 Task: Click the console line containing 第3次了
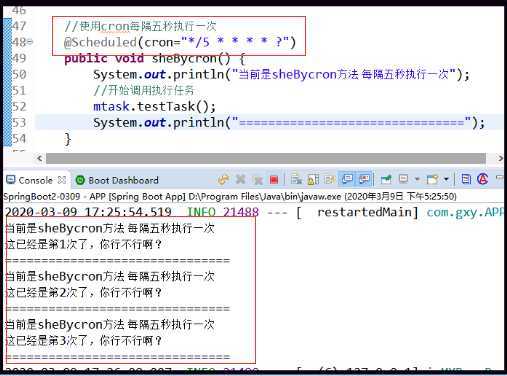pyautogui.click(x=84, y=341)
